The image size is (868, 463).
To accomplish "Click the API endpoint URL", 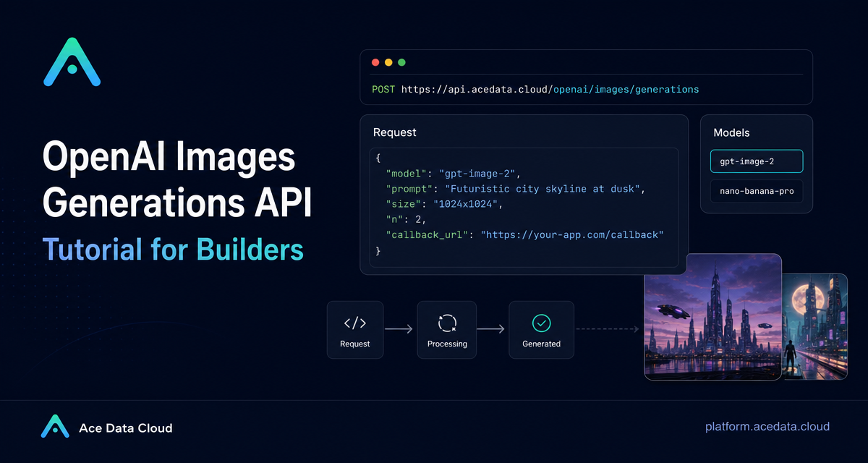I will pos(550,90).
